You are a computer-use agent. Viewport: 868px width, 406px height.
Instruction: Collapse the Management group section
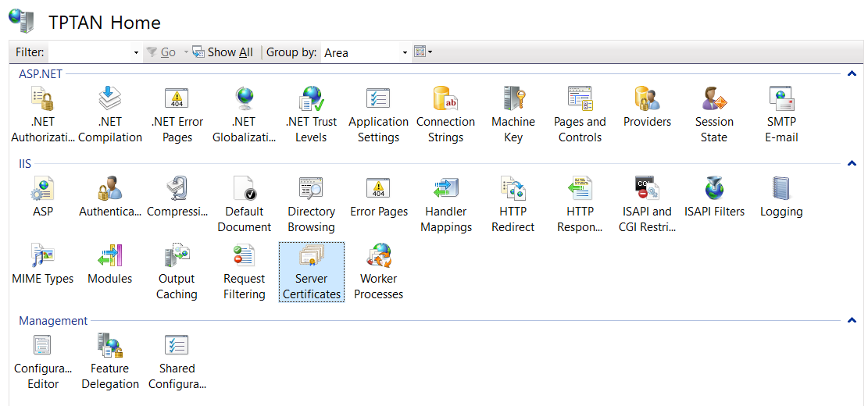(x=852, y=321)
